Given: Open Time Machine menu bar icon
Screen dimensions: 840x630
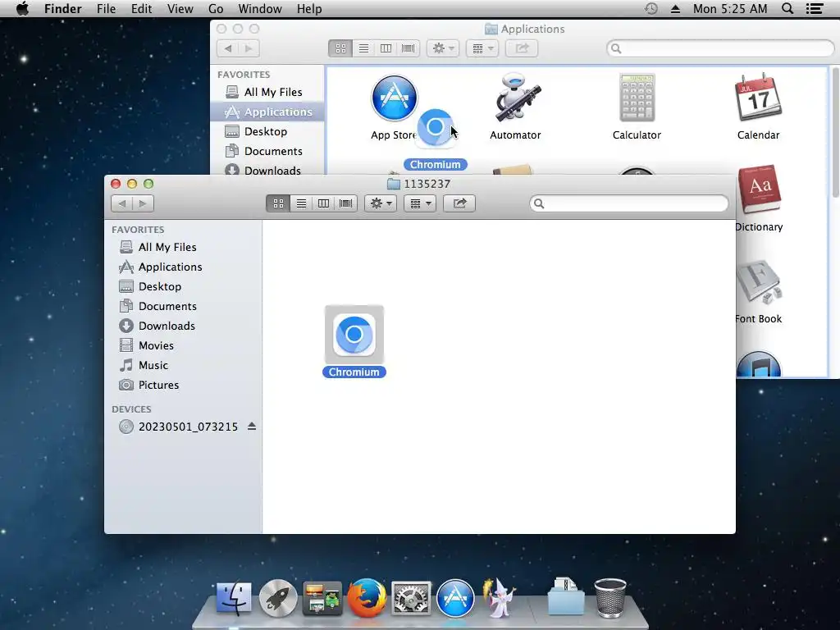Looking at the screenshot, I should pos(651,9).
